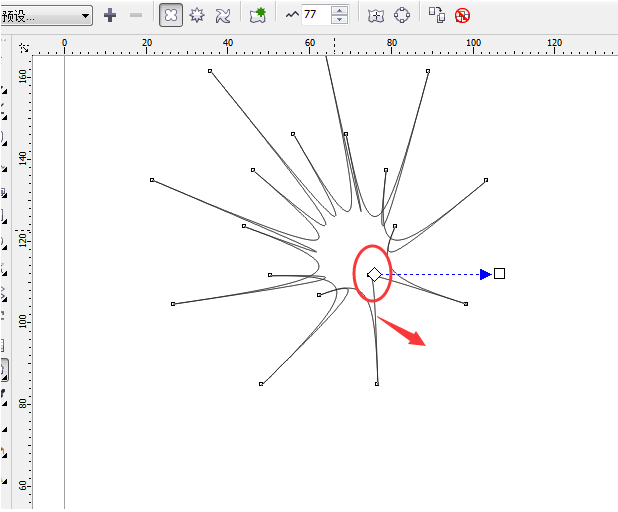Image resolution: width=618 pixels, height=512 pixels.
Task: Click the blue arrowhead on the dashed line
Action: point(486,274)
